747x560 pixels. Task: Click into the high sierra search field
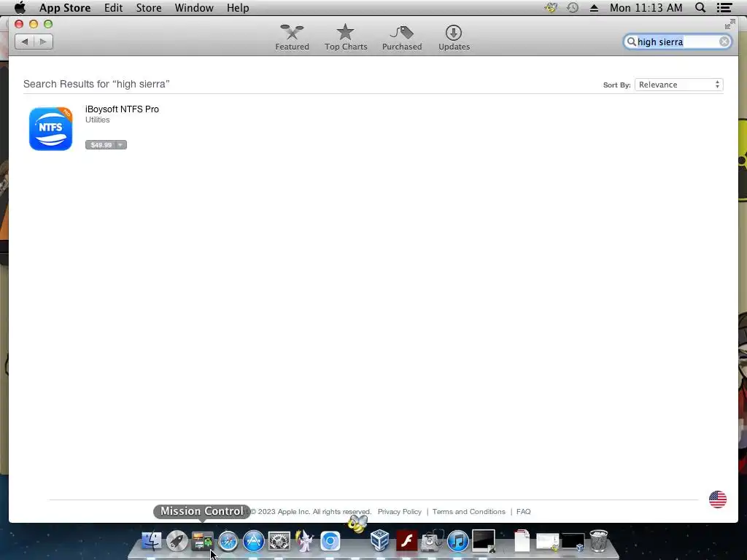676,42
